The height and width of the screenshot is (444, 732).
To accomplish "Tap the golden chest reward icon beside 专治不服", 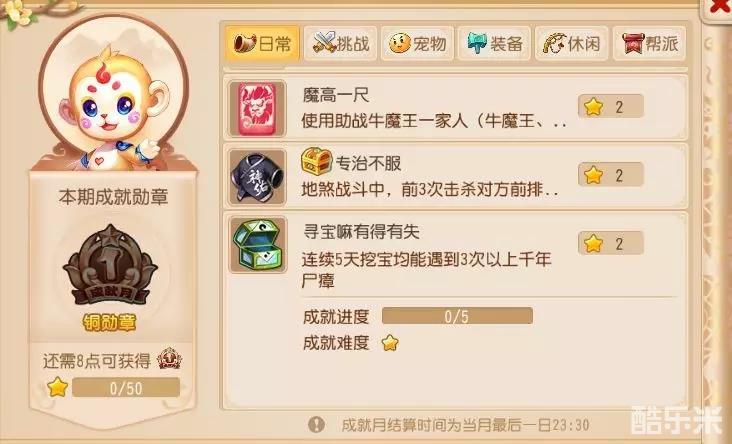I will (317, 161).
